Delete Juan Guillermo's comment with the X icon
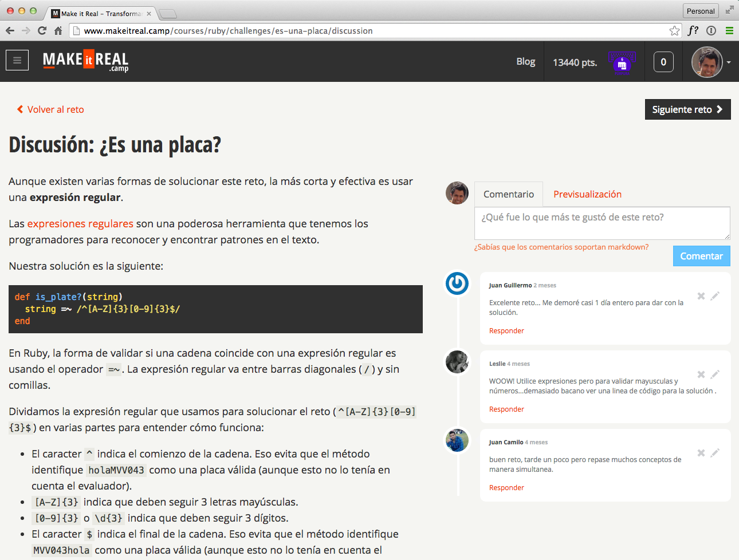The height and width of the screenshot is (560, 739). pos(701,295)
